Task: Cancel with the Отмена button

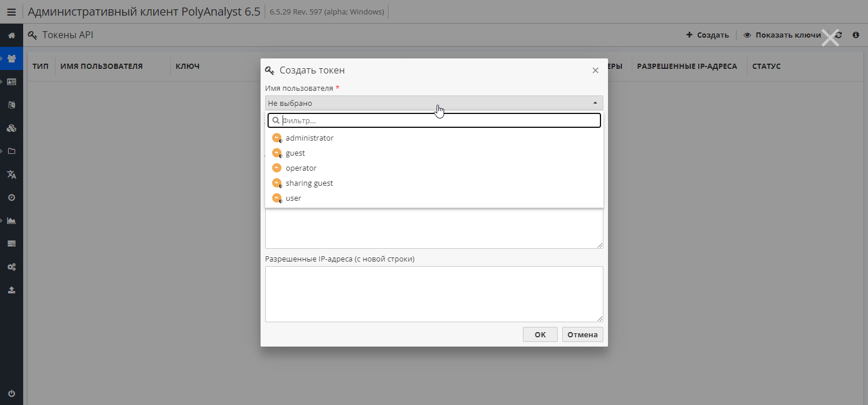Action: click(583, 334)
